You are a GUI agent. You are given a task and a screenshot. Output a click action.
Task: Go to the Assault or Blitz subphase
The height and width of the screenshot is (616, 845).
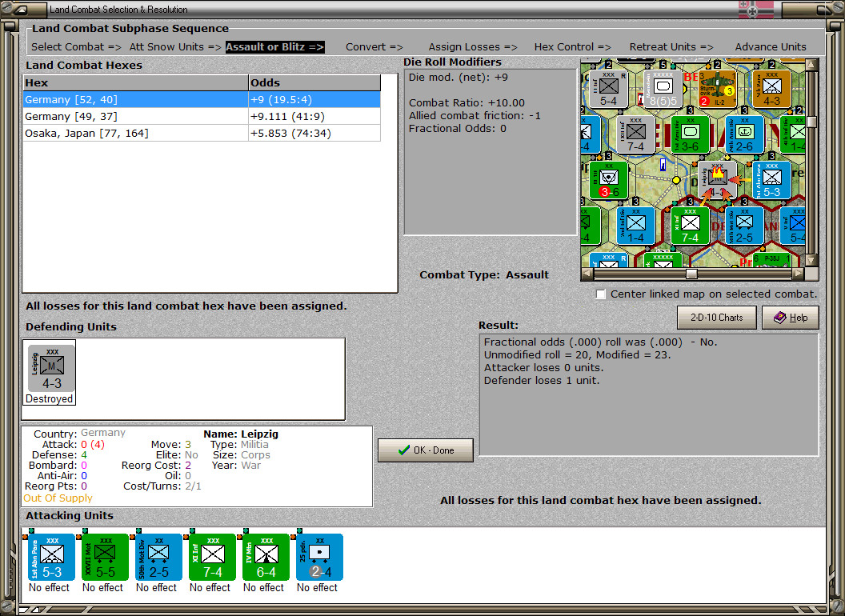(x=274, y=47)
